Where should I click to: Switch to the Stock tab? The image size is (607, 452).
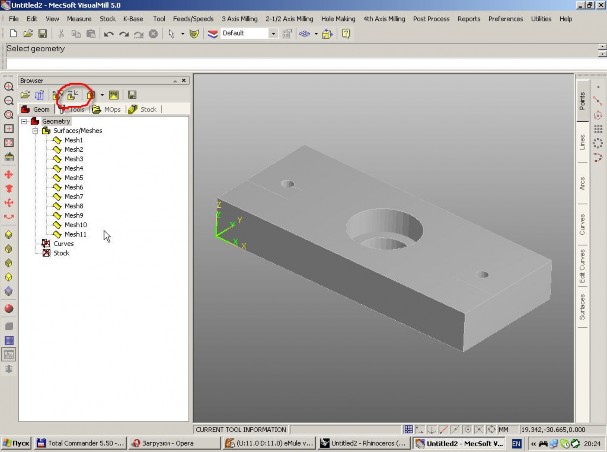(x=143, y=110)
